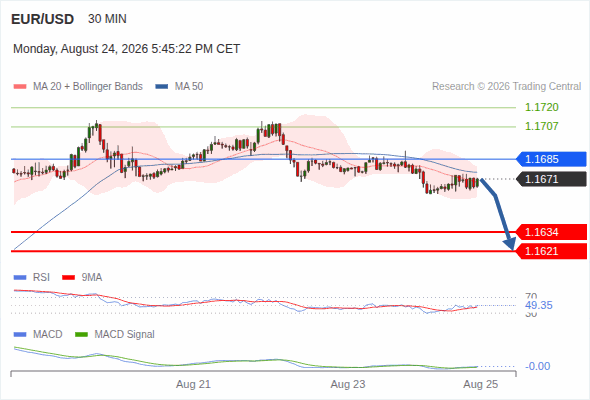Click the blue downward forecast arrow
The height and width of the screenshot is (400, 590).
[498, 214]
